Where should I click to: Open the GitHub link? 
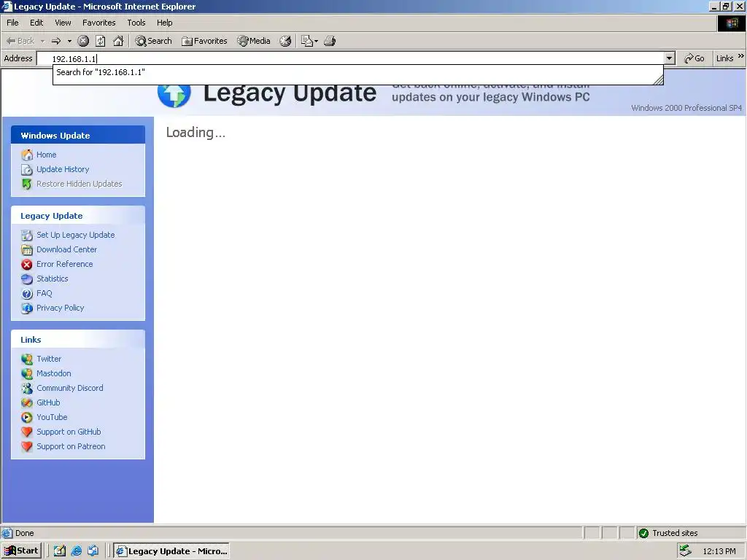(x=48, y=402)
